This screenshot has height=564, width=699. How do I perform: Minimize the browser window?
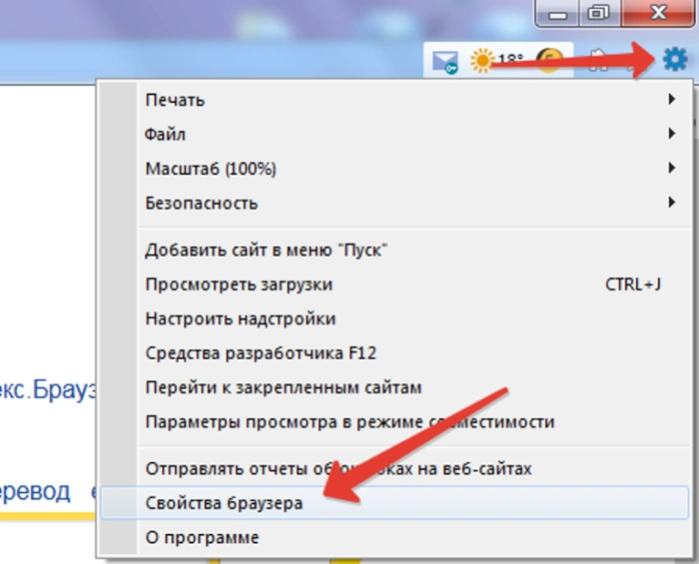coord(557,13)
